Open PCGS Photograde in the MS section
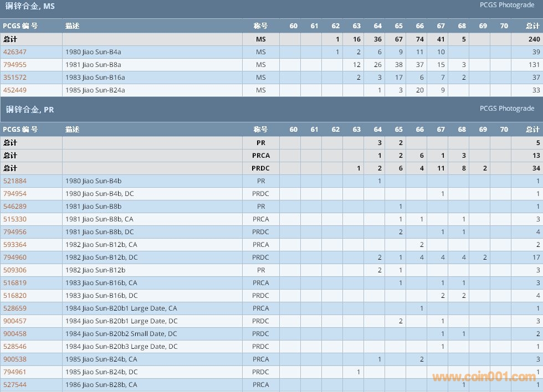 click(x=506, y=5)
